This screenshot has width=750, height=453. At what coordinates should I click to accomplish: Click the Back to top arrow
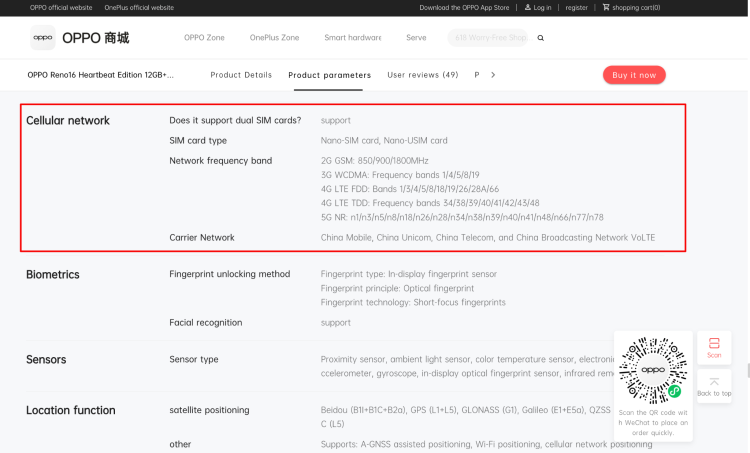coord(714,382)
